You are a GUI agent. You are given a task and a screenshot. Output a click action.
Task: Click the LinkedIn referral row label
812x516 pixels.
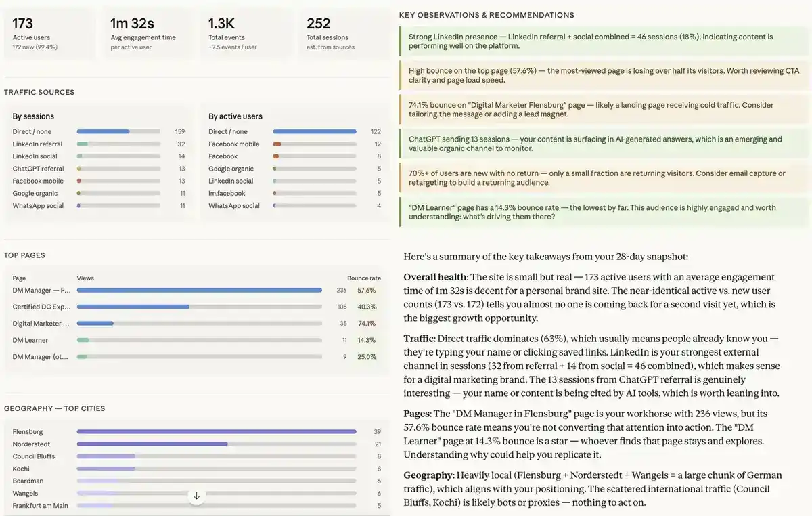(37, 144)
